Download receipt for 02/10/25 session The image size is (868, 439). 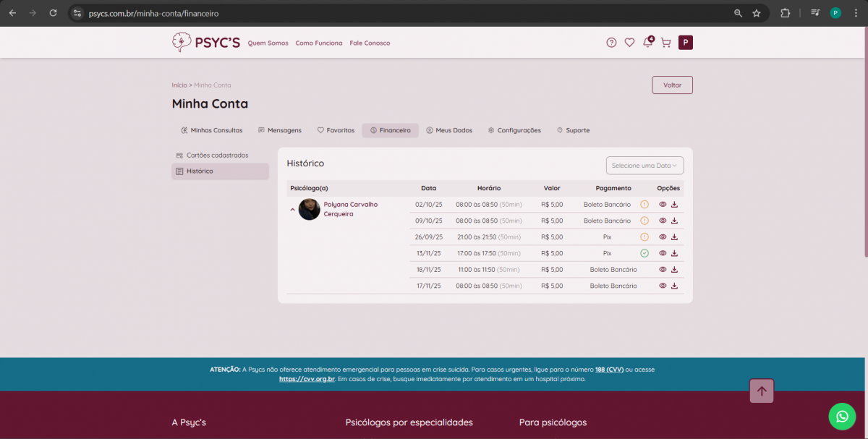[674, 205]
